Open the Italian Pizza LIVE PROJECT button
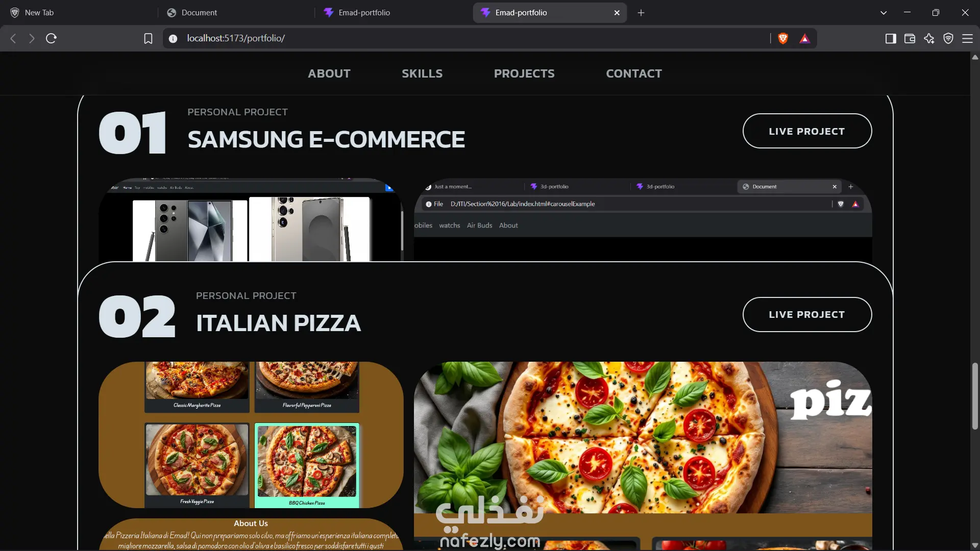 807,314
